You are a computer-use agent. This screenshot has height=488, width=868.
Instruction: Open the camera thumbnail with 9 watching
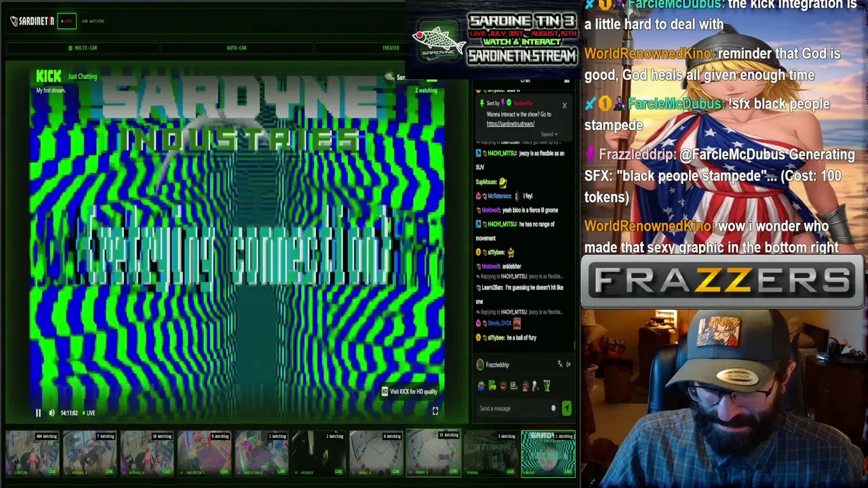[204, 453]
